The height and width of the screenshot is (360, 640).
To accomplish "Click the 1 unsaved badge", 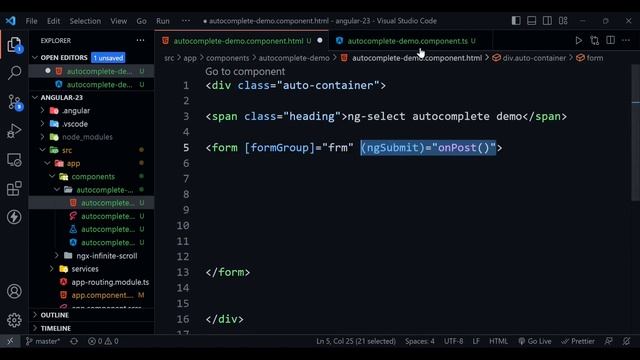I will coord(108,58).
